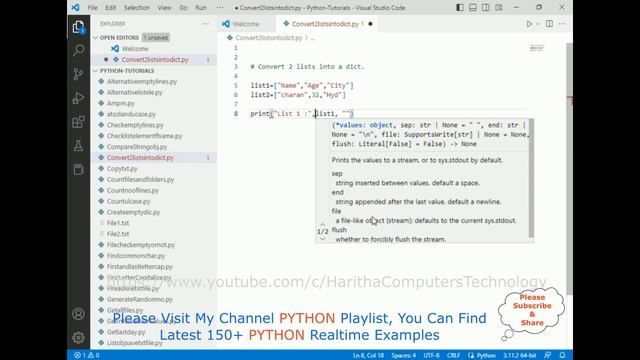Viewport: 640px width, 360px height.
Task: Open Ampm.py file
Action: pyautogui.click(x=120, y=103)
